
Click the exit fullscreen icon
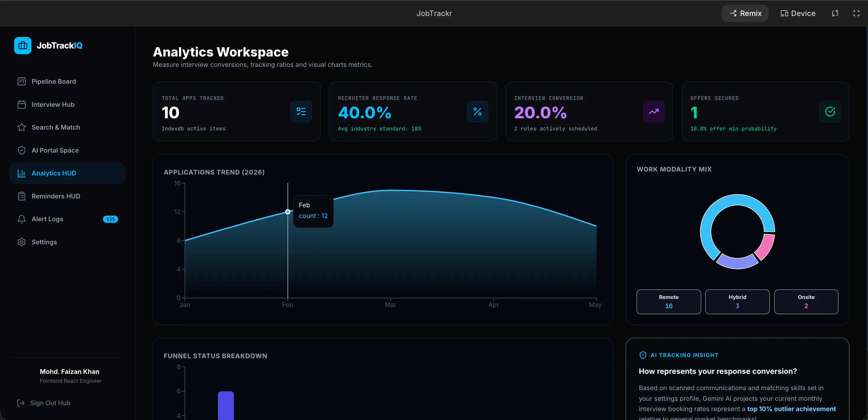[856, 13]
